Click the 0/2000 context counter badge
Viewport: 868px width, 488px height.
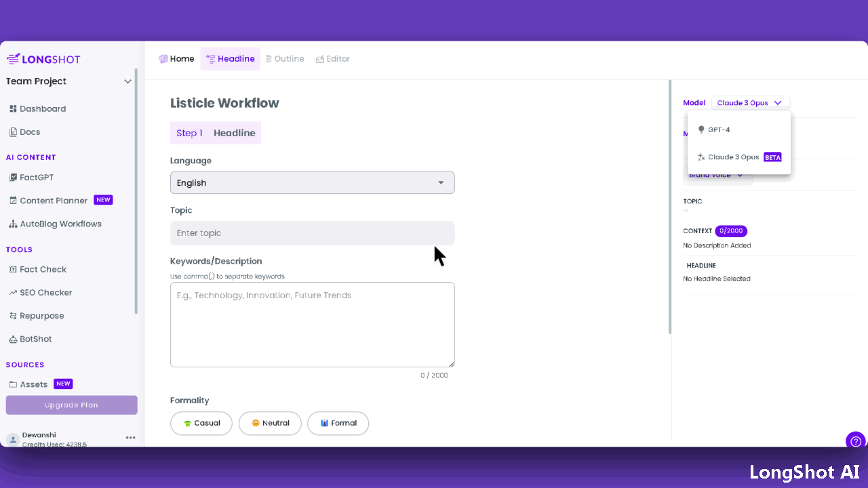pos(731,231)
